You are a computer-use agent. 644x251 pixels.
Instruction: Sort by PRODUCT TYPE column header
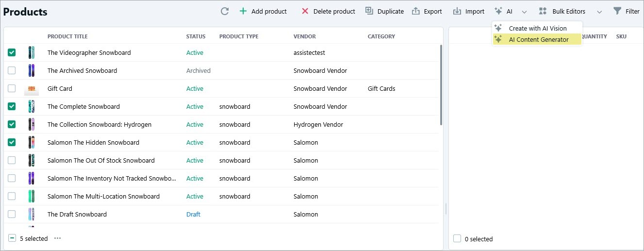(239, 36)
